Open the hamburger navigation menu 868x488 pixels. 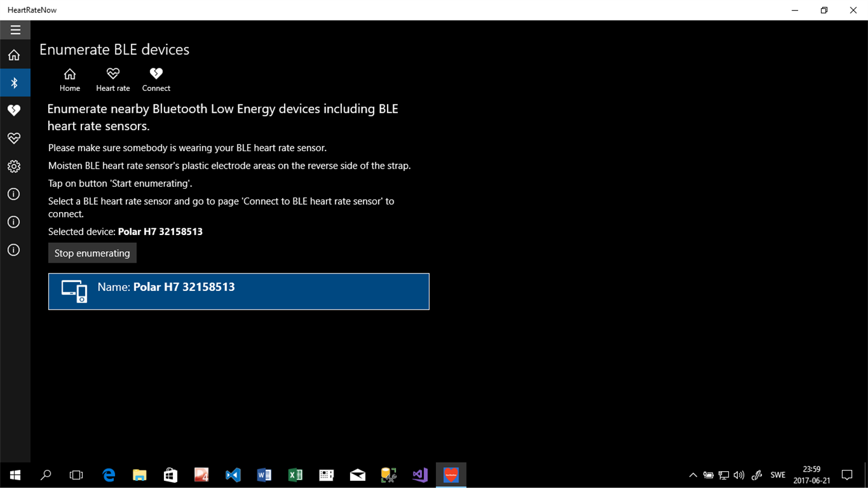(x=15, y=30)
